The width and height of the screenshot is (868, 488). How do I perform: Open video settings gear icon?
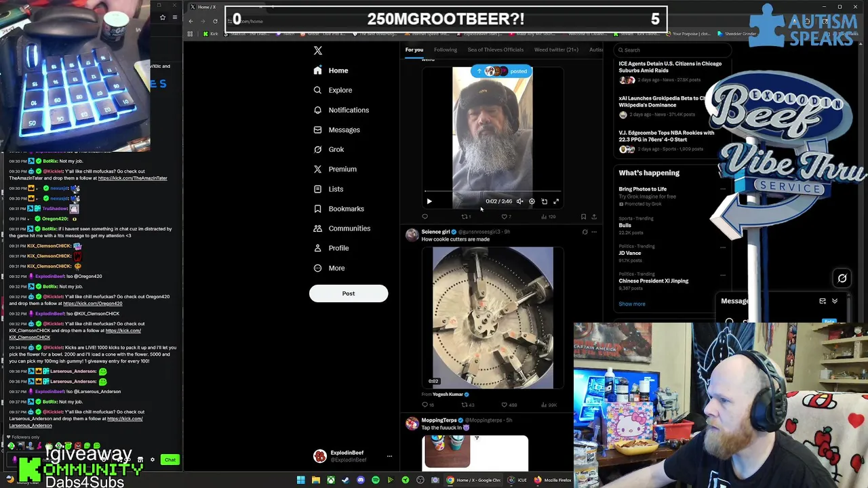[x=532, y=201]
